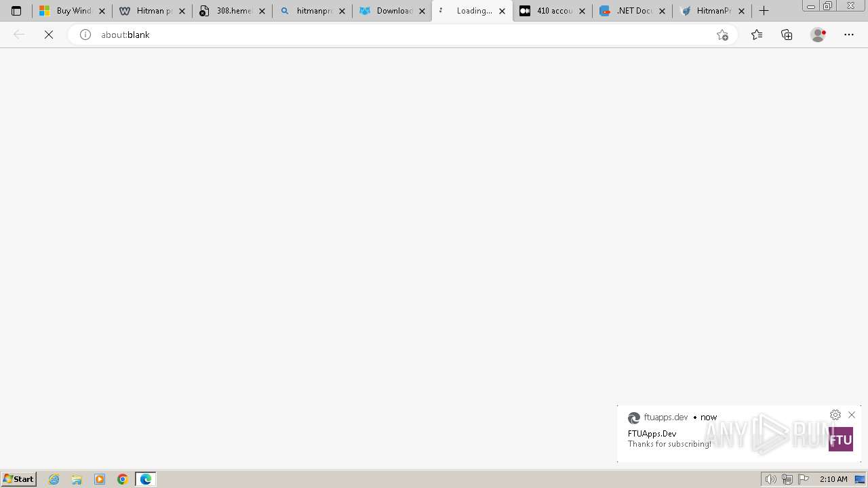Open Action Center flag icon
Viewport: 868px width, 488px height.
pyautogui.click(x=804, y=479)
